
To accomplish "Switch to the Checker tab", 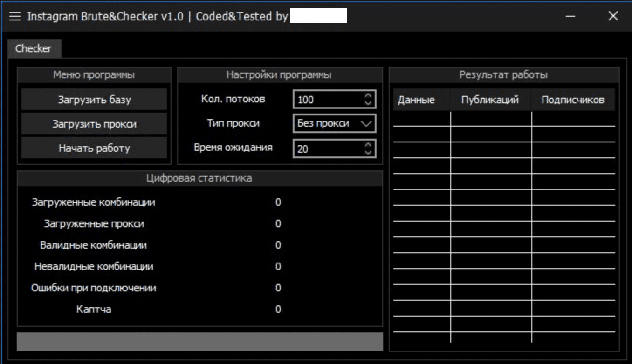I will click(x=33, y=48).
